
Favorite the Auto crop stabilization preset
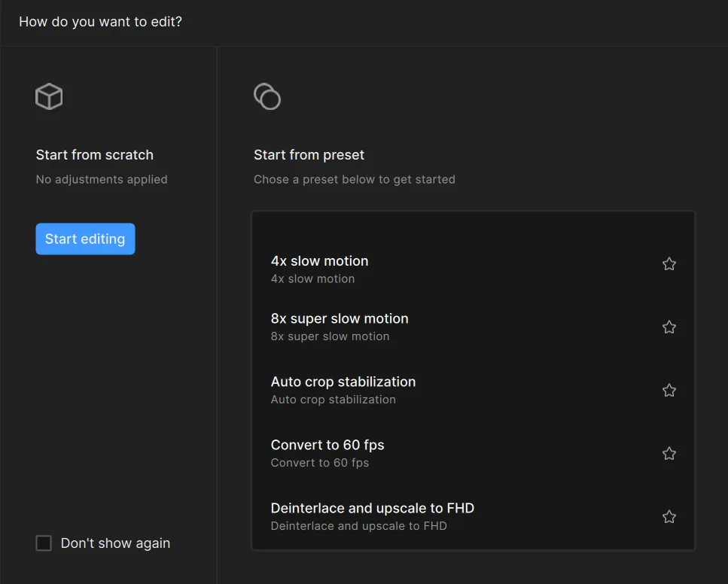pyautogui.click(x=669, y=391)
